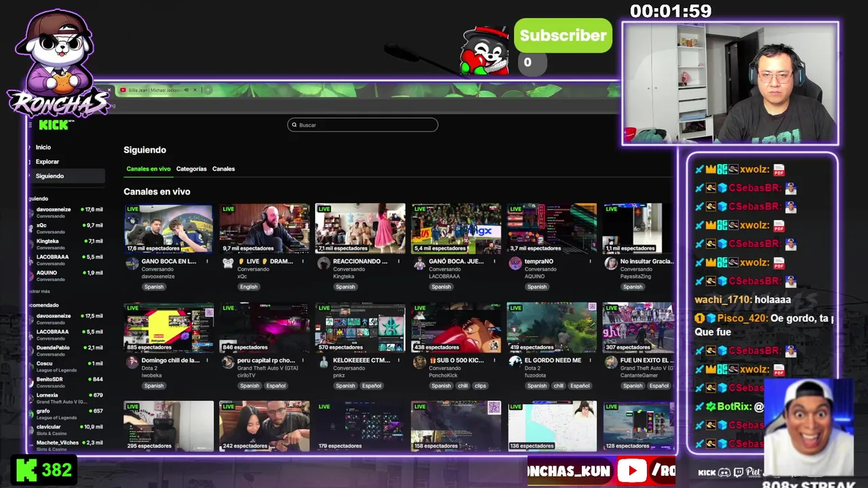Click CantanteGamer avatar on FUE UN EXITO card
The height and width of the screenshot is (488, 868).
tap(611, 363)
